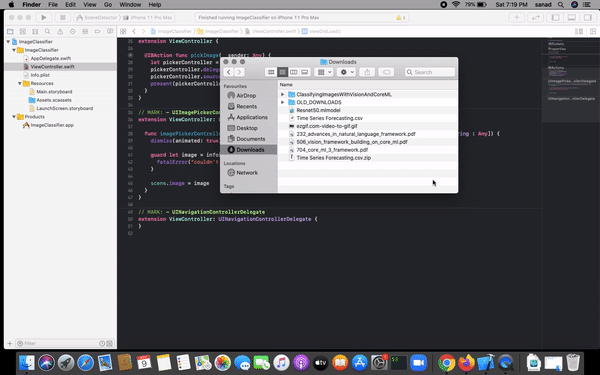
Task: Expand the ClassifyingImagesWithVisionAndCoreML folder
Action: 282,94
